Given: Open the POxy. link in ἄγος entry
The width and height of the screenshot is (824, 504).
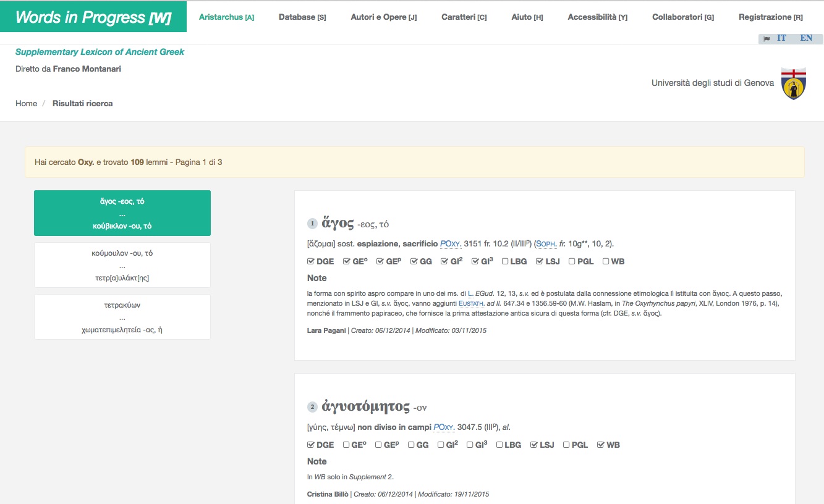Looking at the screenshot, I should tap(451, 244).
